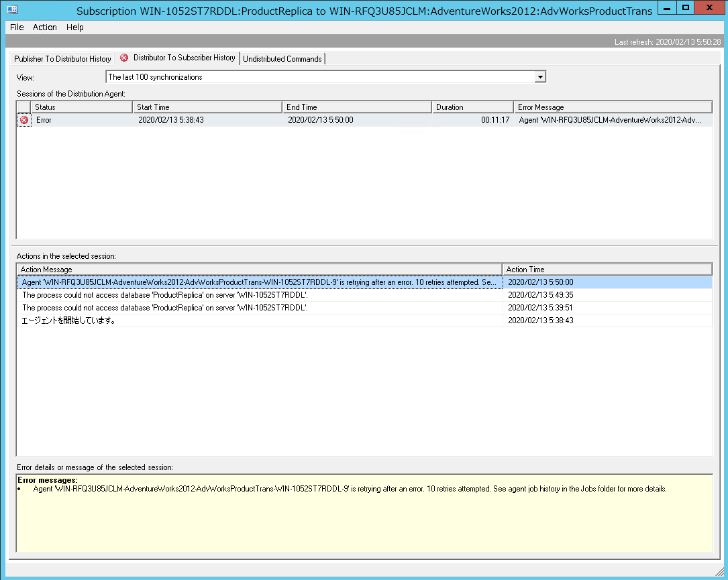728x580 pixels.
Task: Select Distributor To Subscriber History tab
Action: click(x=177, y=58)
